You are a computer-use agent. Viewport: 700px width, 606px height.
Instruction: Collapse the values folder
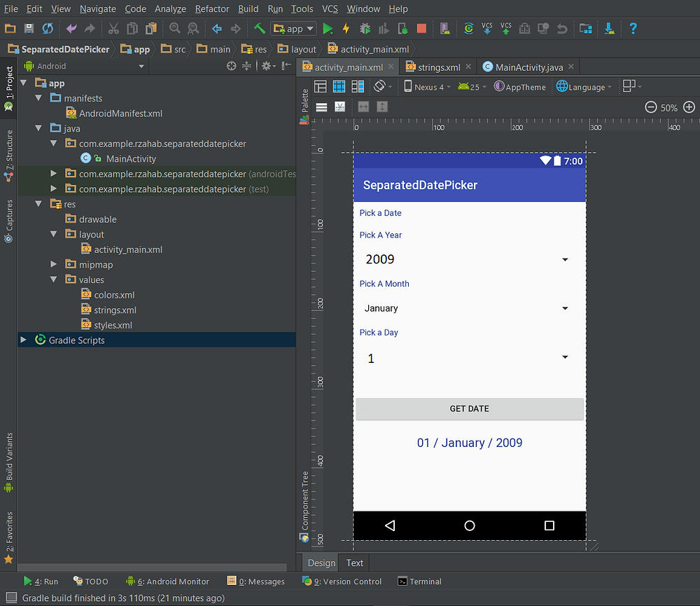[x=54, y=280]
